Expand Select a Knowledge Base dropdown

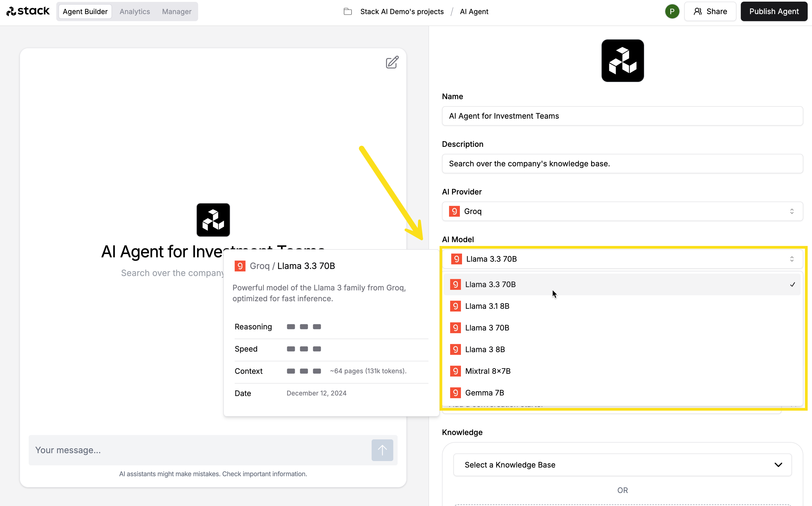[x=622, y=465]
